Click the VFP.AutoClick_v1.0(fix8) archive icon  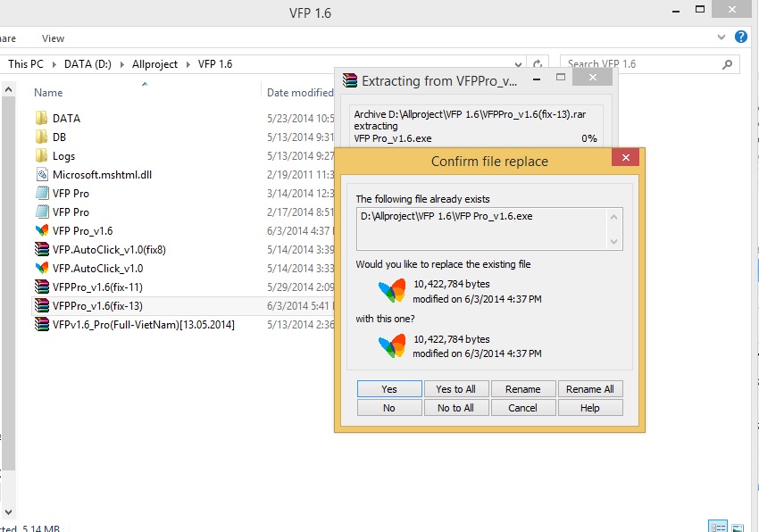(x=42, y=249)
